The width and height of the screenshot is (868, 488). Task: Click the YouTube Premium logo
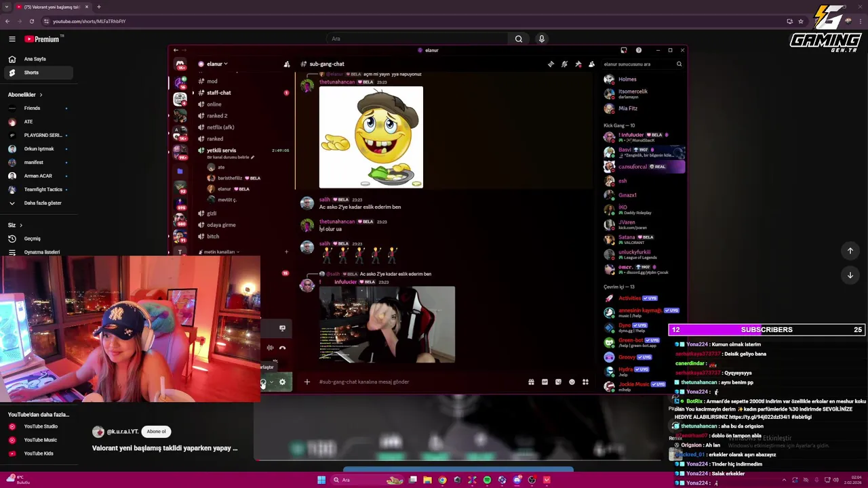click(x=43, y=39)
